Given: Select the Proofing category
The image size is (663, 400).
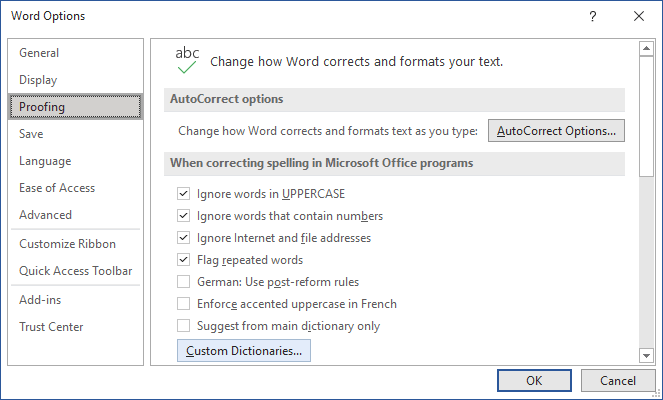Looking at the screenshot, I should [x=75, y=107].
